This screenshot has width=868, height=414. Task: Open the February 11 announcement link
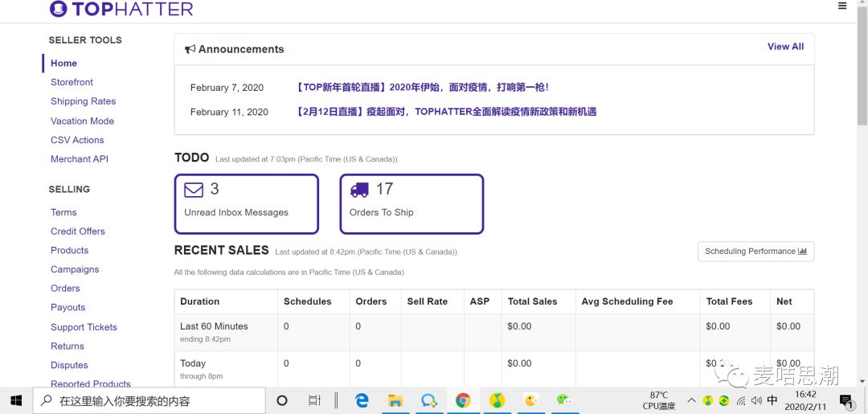coord(445,112)
